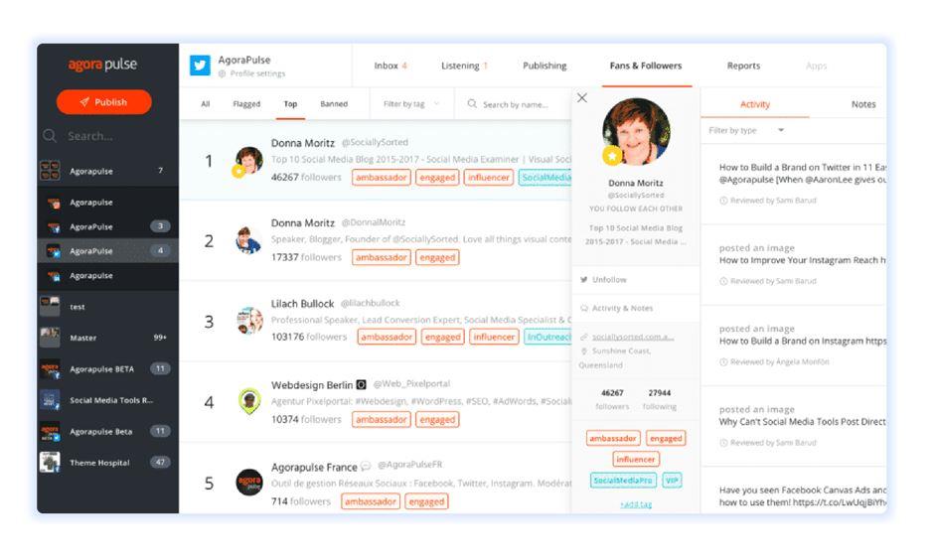Click the Search by name field
Viewport: 934px width, 560px height.
point(515,104)
